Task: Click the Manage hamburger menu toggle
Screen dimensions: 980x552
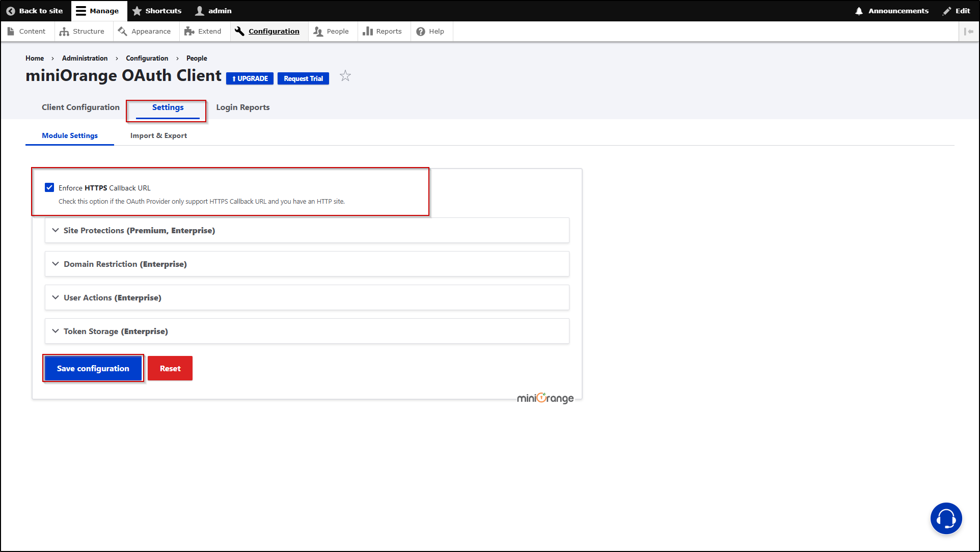Action: click(80, 10)
